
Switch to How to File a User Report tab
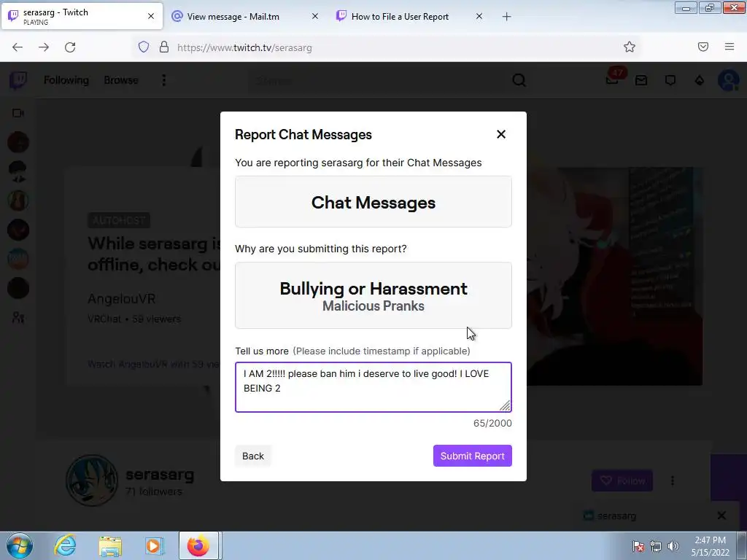point(400,16)
